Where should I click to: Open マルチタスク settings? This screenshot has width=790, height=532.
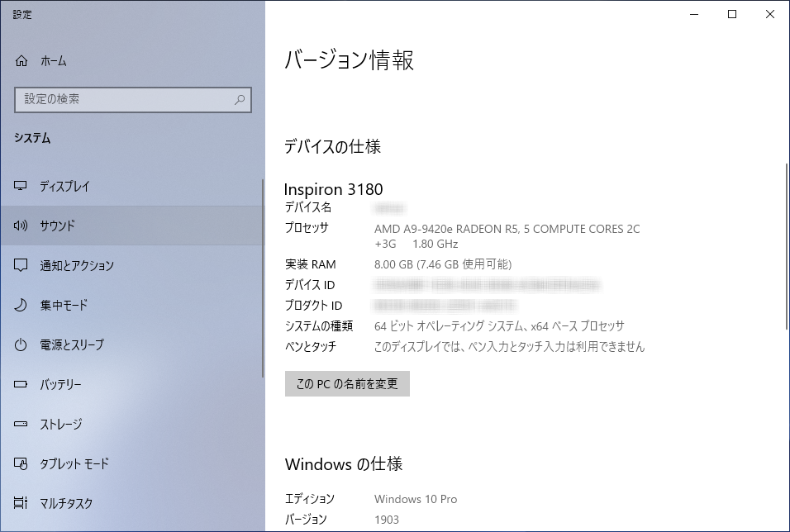click(131, 503)
